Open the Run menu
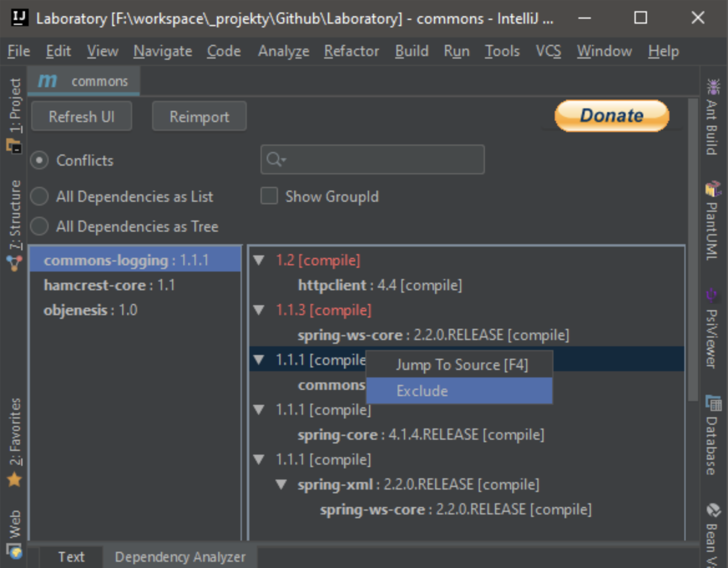This screenshot has width=728, height=568. coord(456,51)
